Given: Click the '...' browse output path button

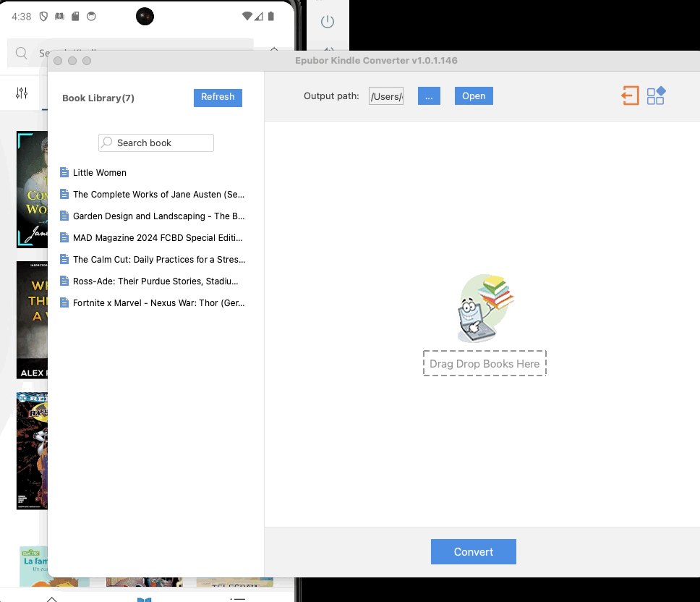Looking at the screenshot, I should 429,96.
